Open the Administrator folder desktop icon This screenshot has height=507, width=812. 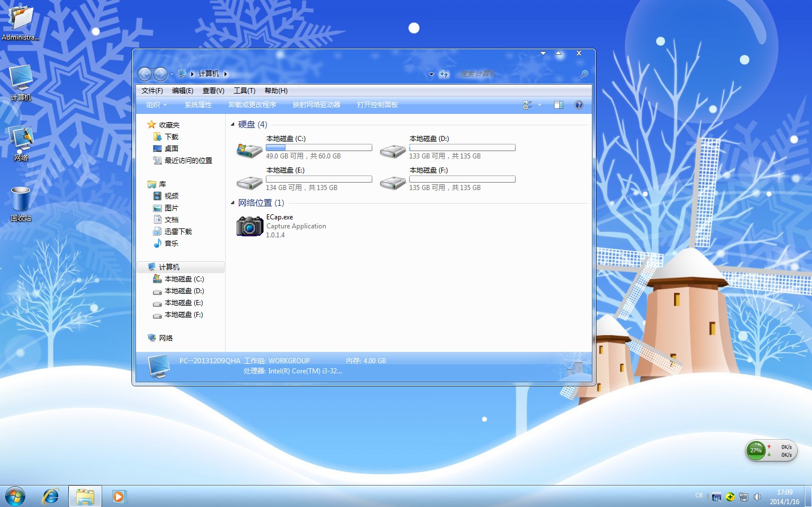coord(21,23)
